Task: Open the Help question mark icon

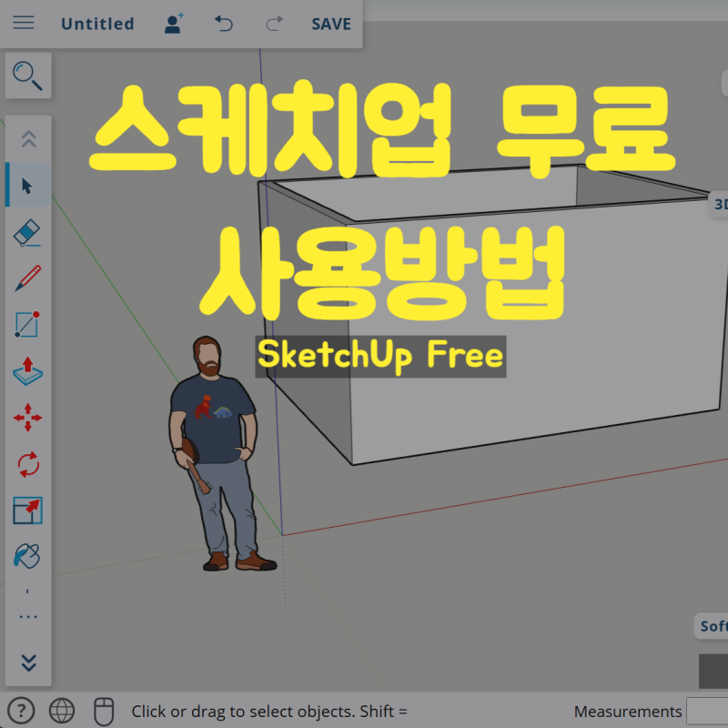Action: click(x=21, y=711)
